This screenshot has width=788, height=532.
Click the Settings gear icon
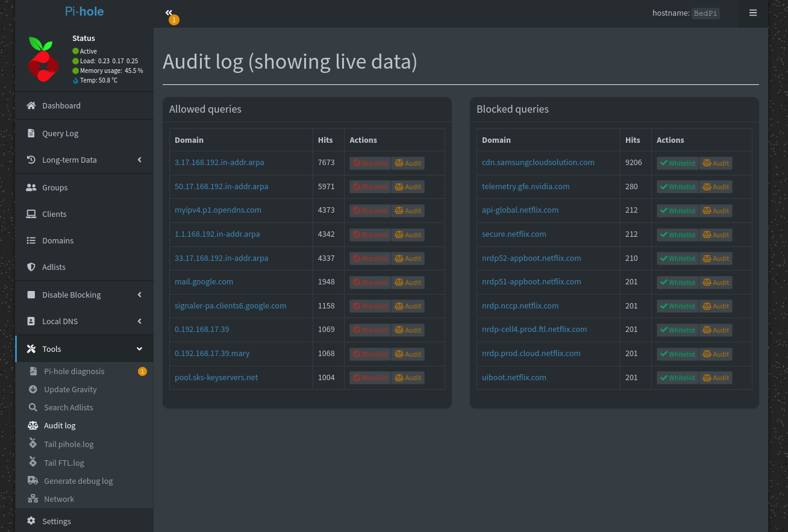[31, 521]
